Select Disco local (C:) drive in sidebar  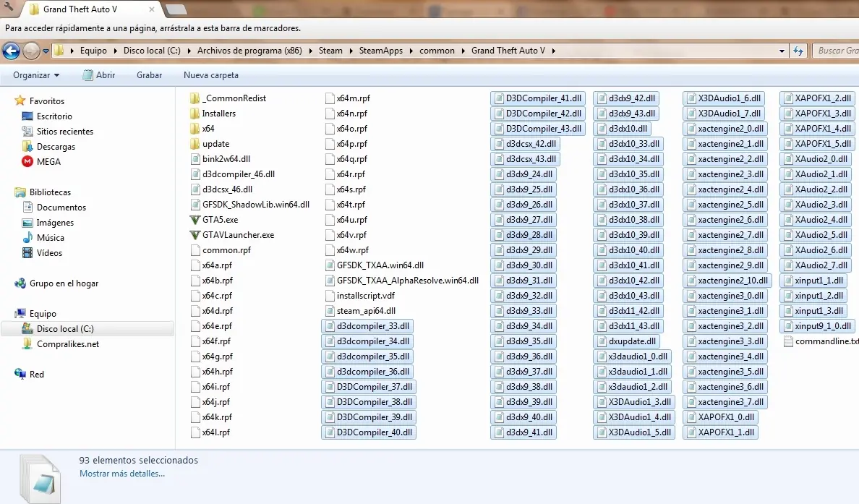coord(65,329)
